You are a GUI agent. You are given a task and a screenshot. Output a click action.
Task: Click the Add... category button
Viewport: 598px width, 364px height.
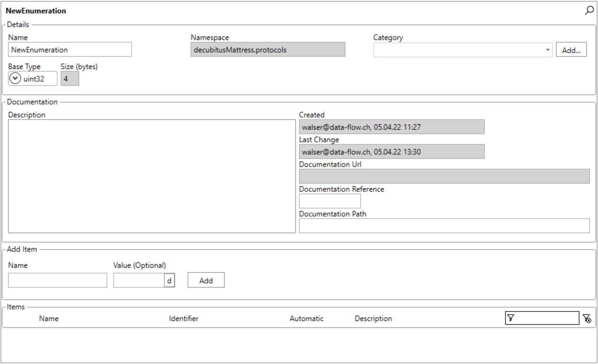click(x=571, y=50)
